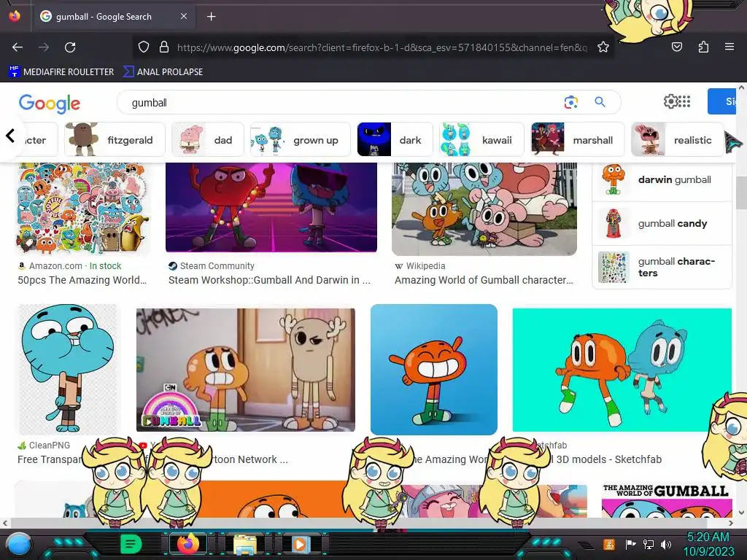View site security via lock icon

point(164,47)
